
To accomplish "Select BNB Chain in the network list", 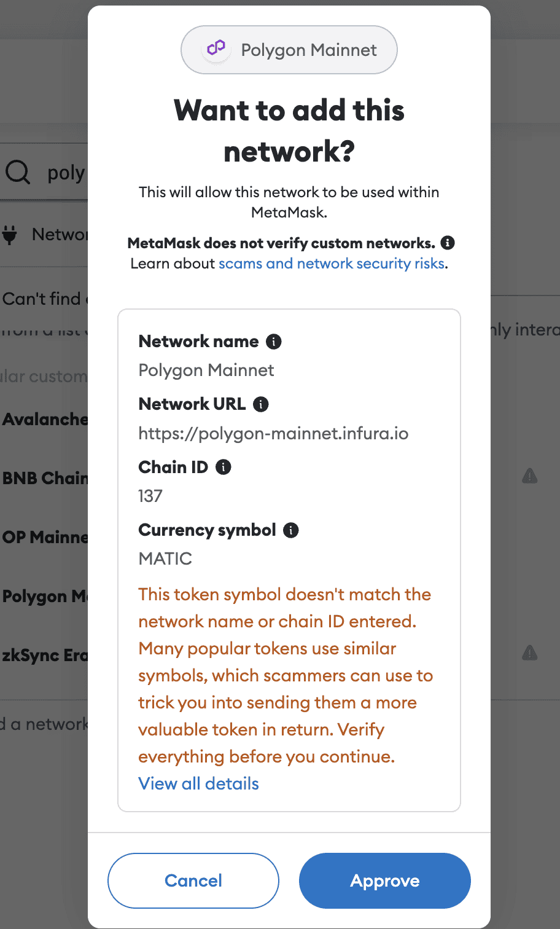I will pyautogui.click(x=45, y=478).
